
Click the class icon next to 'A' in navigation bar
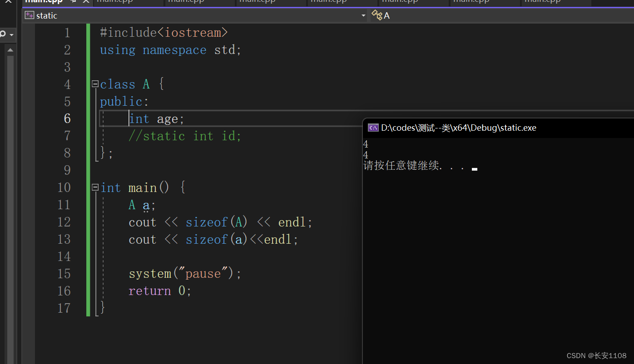click(x=376, y=15)
